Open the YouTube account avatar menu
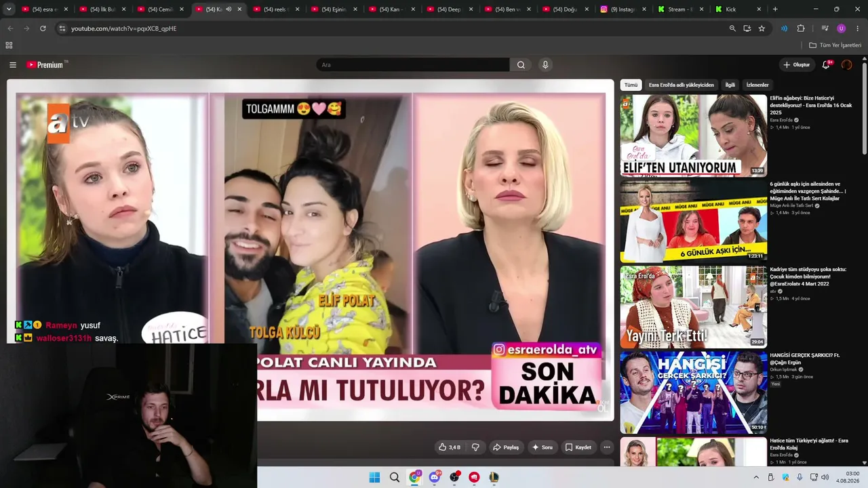Image resolution: width=868 pixels, height=488 pixels. tap(846, 65)
